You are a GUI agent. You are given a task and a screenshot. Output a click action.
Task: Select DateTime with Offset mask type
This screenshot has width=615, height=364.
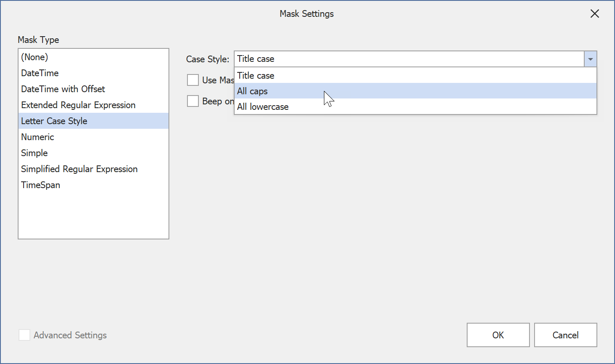(63, 89)
